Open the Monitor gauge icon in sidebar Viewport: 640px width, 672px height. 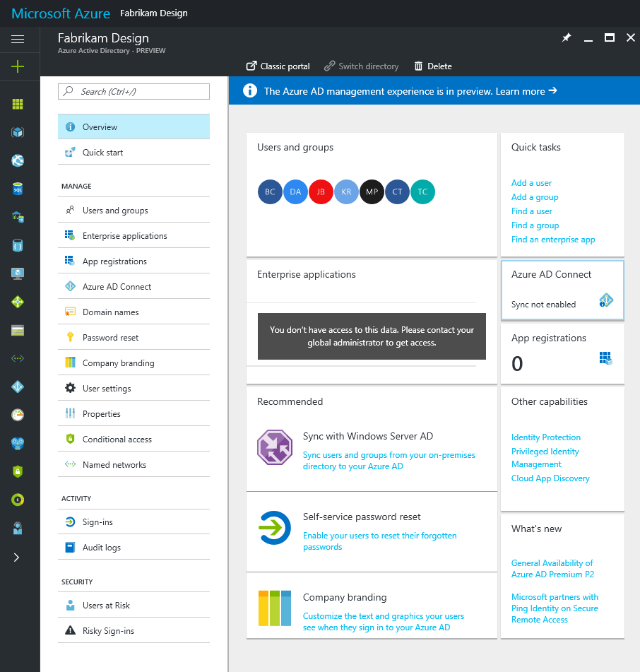coord(18,415)
